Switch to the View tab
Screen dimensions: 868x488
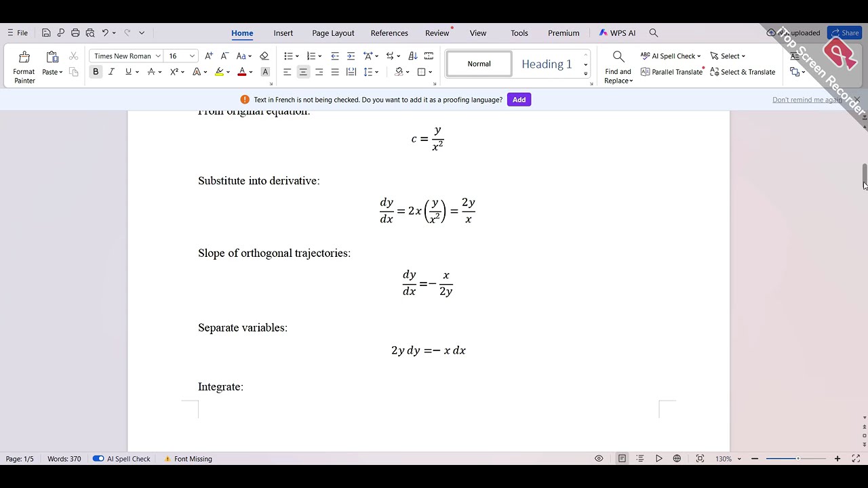point(478,33)
